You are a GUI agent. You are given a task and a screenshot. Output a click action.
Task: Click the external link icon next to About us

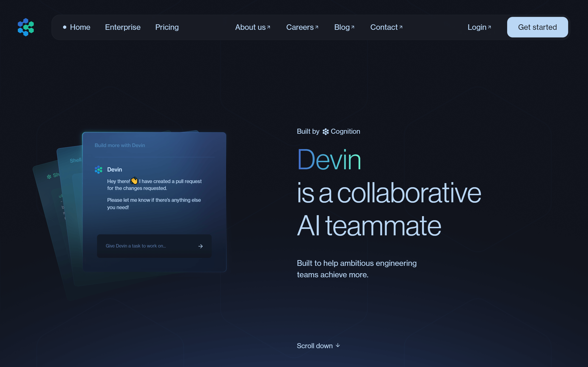269,27
